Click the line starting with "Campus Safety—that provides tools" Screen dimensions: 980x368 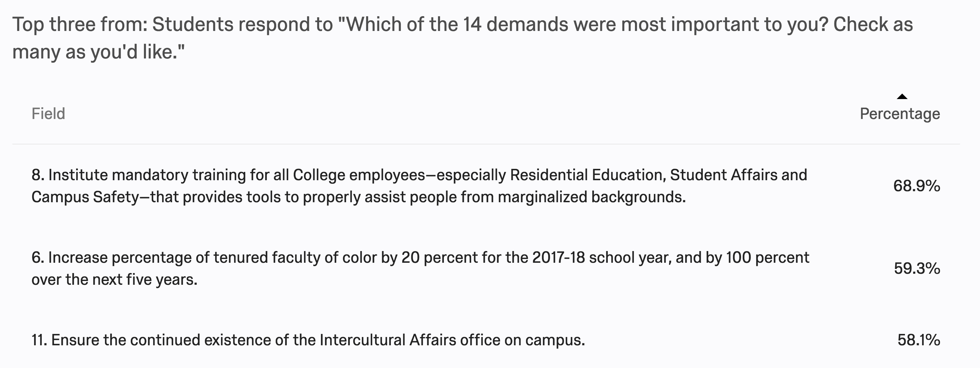point(358,197)
